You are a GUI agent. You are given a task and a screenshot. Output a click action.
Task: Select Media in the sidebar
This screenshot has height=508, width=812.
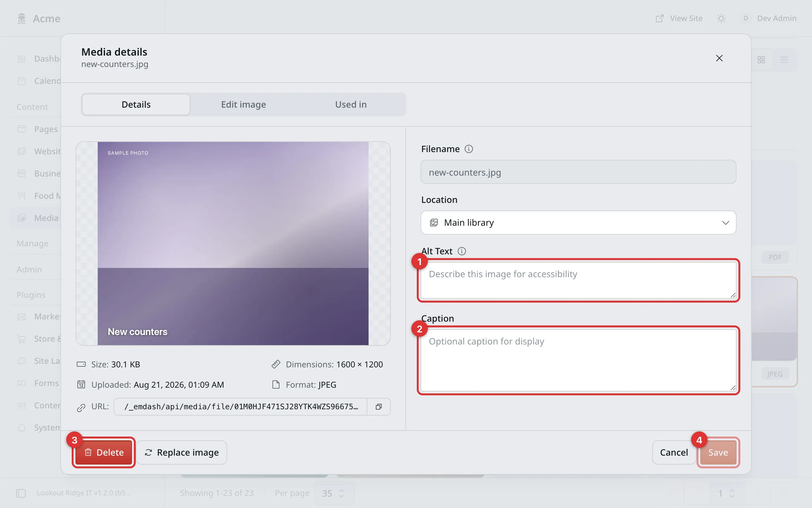(36, 218)
